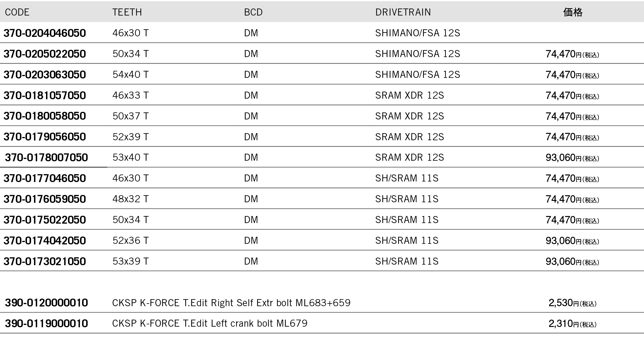This screenshot has width=644, height=341.
Task: Click the CODE column header
Action: point(17,12)
